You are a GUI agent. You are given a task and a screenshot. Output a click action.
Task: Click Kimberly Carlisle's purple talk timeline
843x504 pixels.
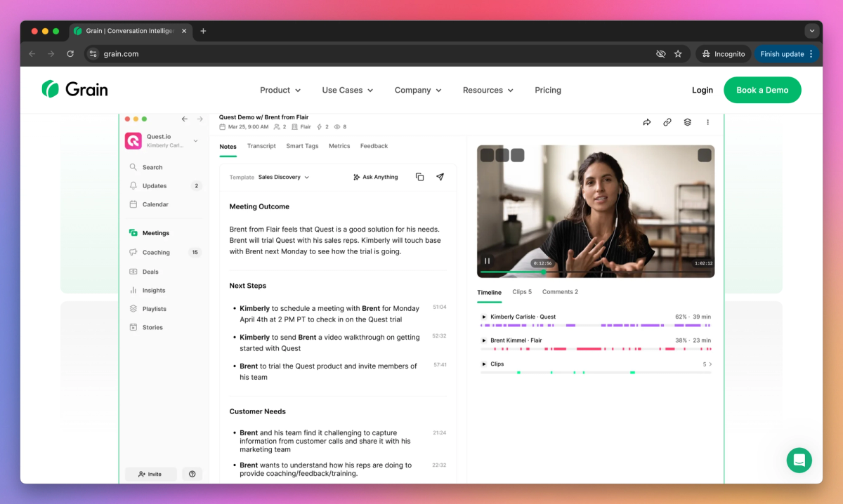596,325
